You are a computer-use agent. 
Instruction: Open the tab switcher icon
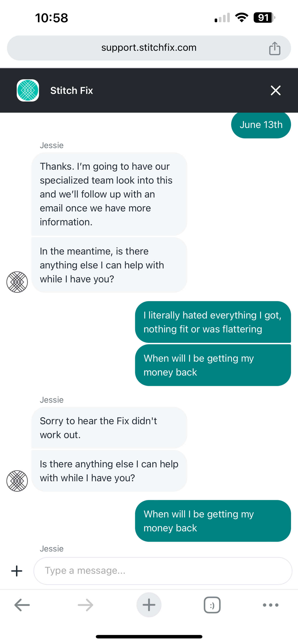[212, 605]
